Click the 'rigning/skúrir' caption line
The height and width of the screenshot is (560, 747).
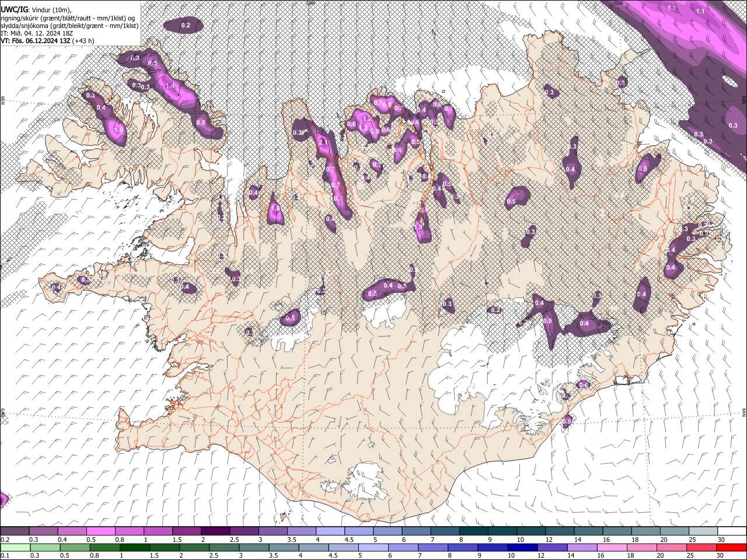click(68, 18)
